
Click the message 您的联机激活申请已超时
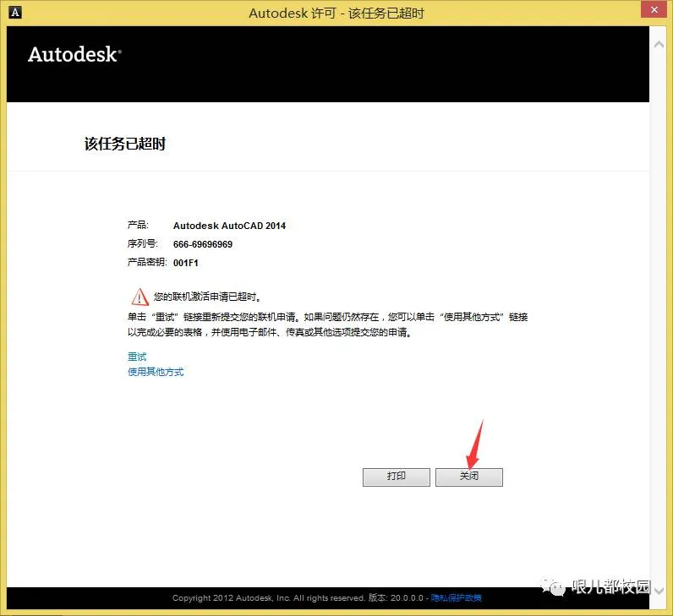tap(208, 297)
